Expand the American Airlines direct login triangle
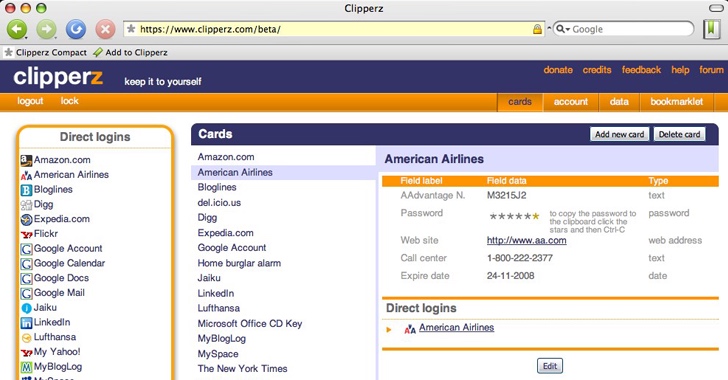 pyautogui.click(x=389, y=329)
